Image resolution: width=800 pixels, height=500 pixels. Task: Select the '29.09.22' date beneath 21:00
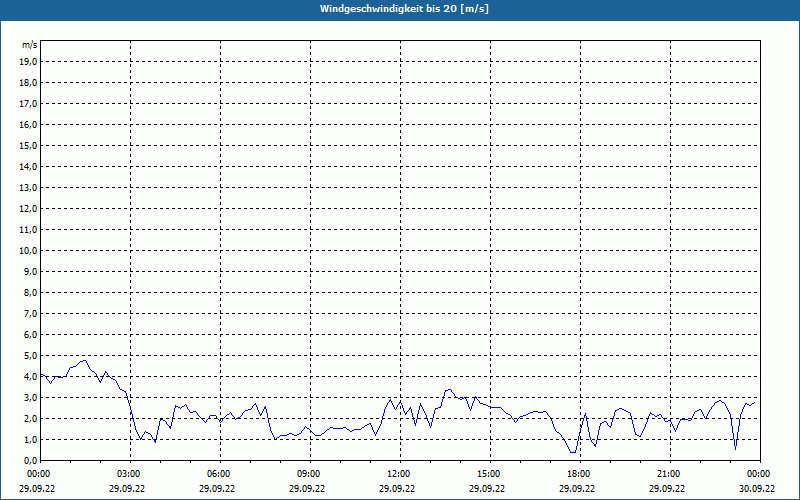[667, 488]
